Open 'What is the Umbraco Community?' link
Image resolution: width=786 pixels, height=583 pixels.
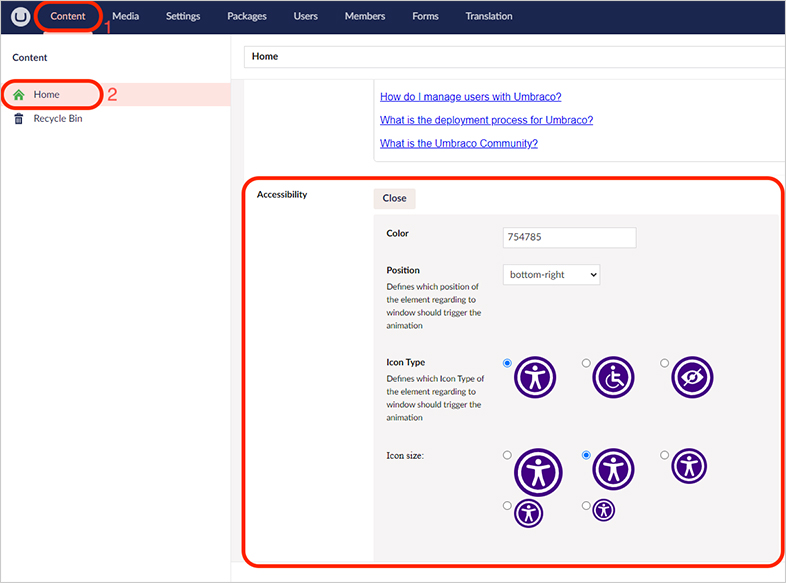tap(459, 143)
